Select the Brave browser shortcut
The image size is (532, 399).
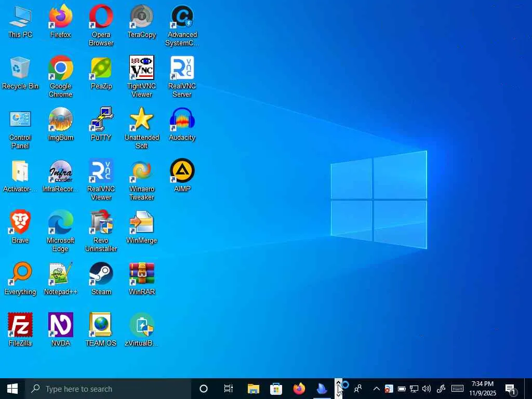tap(20, 228)
